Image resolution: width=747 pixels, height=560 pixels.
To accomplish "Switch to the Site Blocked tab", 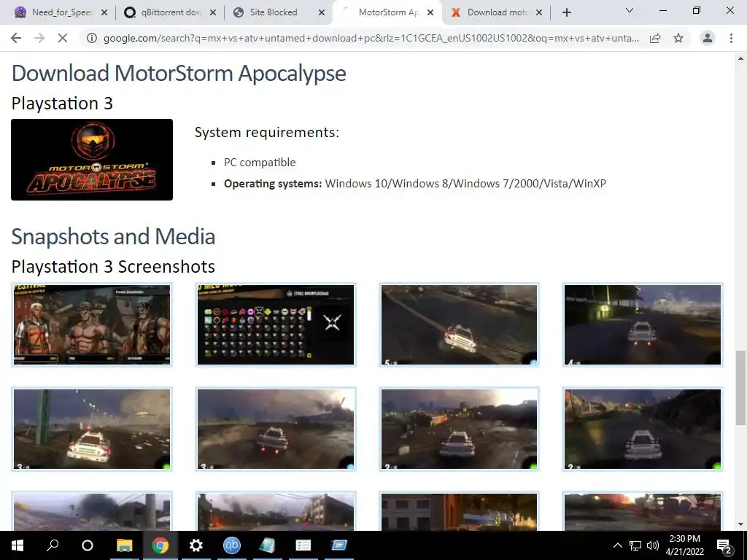I will (x=278, y=12).
